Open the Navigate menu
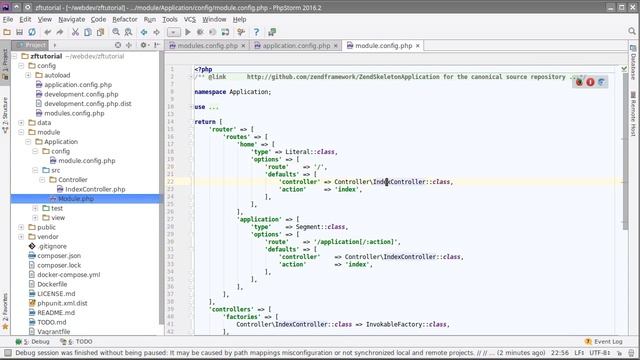640x360 pixels. coord(71,19)
